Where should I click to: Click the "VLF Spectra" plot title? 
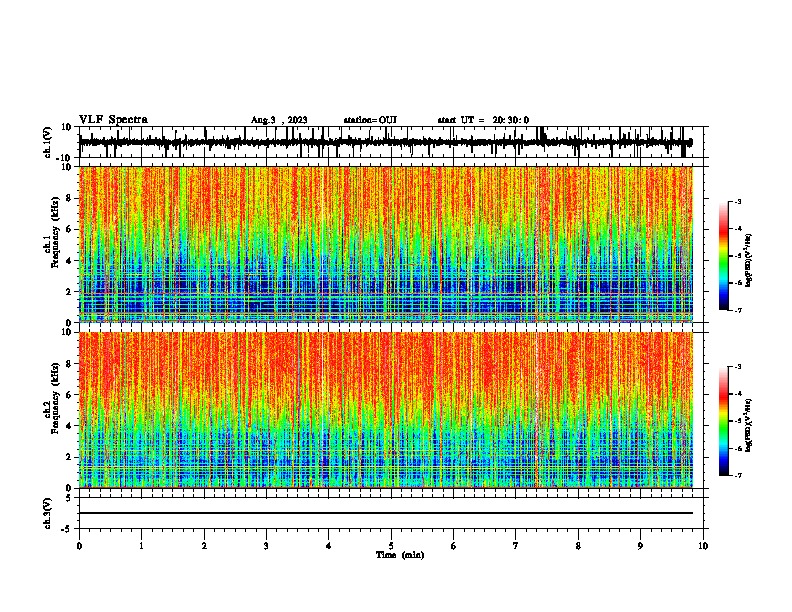113,120
